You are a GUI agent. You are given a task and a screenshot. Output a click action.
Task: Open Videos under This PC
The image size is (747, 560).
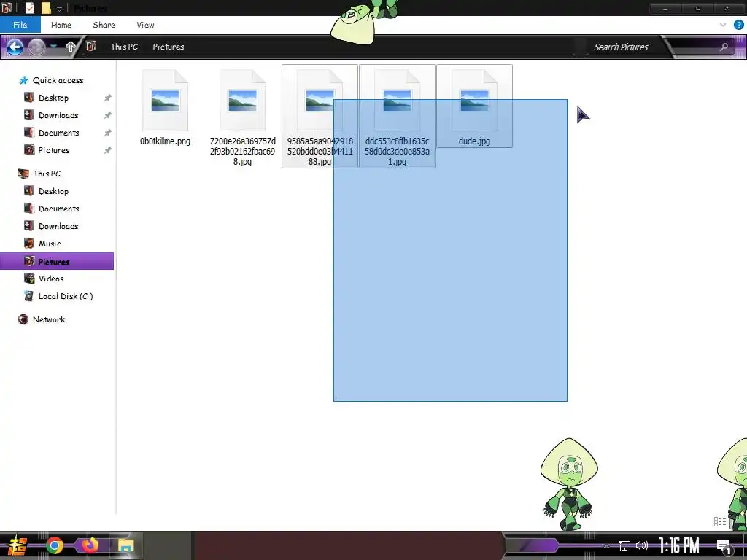(x=51, y=279)
